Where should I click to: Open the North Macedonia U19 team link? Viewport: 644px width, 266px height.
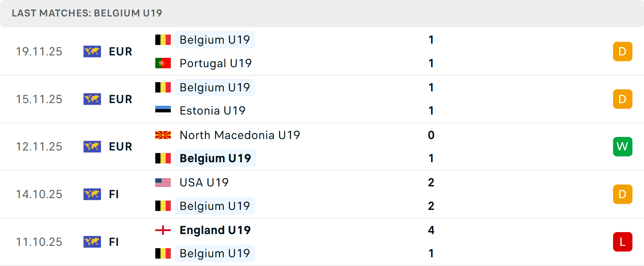(x=240, y=135)
